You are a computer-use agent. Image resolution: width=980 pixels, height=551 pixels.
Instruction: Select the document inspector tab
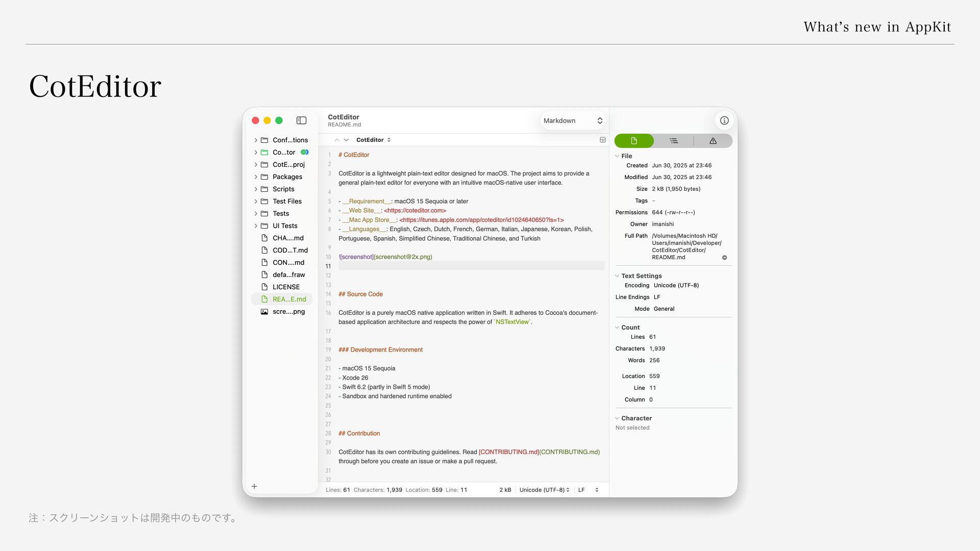[634, 141]
